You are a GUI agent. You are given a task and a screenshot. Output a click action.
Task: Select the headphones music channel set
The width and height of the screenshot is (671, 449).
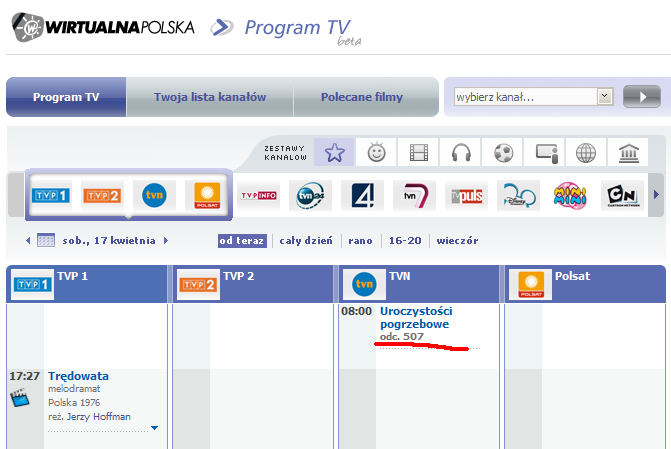coord(460,152)
